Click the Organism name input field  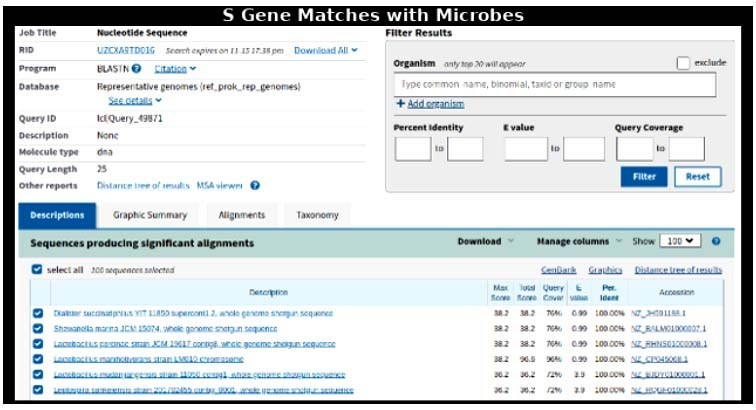(x=555, y=85)
